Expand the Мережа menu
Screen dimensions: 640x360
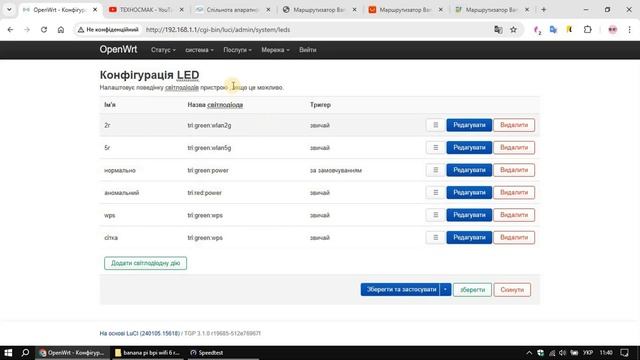276,50
